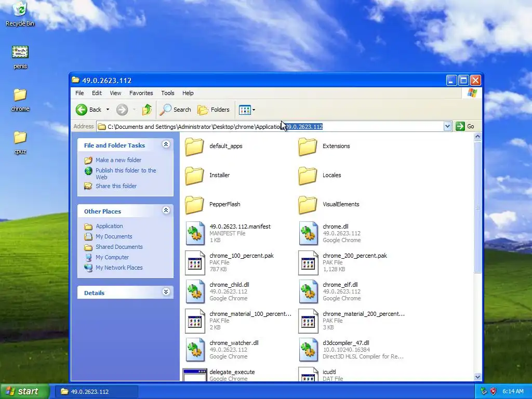Image resolution: width=532 pixels, height=399 pixels.
Task: Select chrome_material_200_percent pak icon
Action: coord(309,321)
